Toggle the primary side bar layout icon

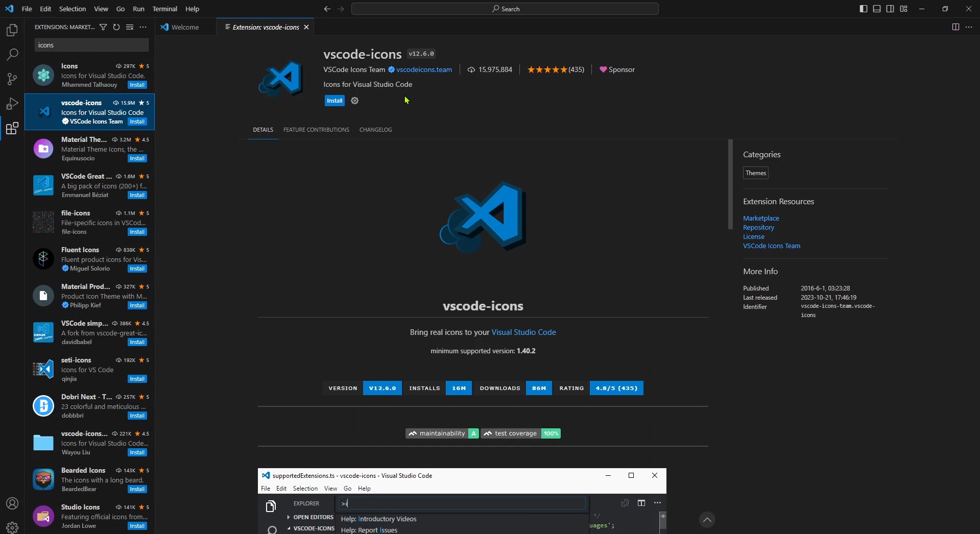point(864,9)
